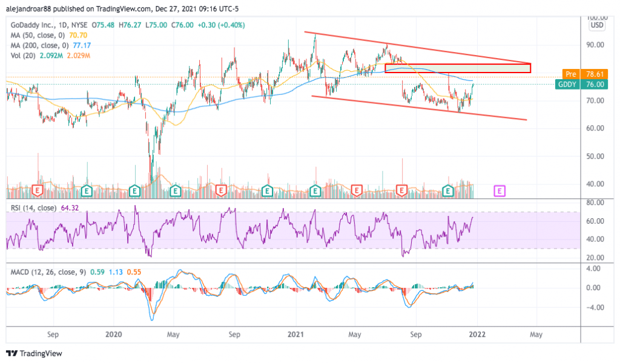Click the 2021 time axis label
This screenshot has height=364, width=620.
[x=295, y=334]
